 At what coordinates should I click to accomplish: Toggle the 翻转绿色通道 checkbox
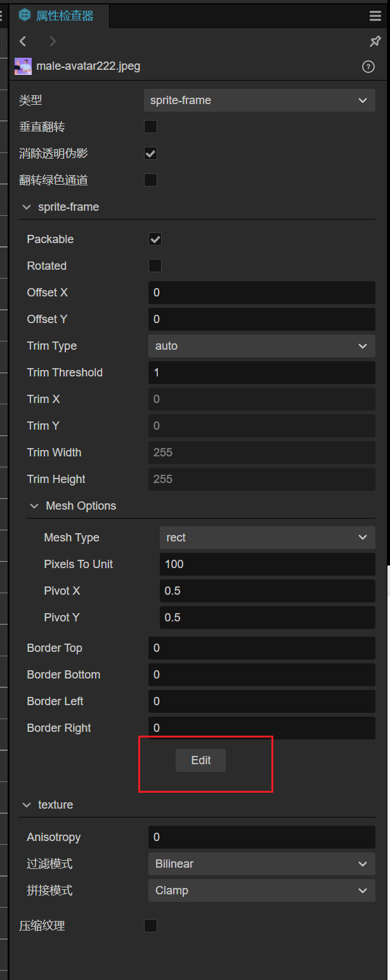pyautogui.click(x=150, y=180)
